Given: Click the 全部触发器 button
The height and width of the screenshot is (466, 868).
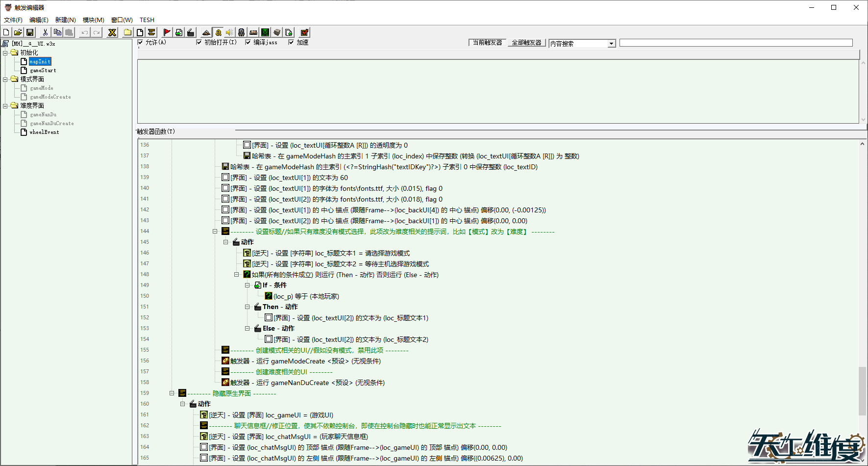Looking at the screenshot, I should pos(526,43).
